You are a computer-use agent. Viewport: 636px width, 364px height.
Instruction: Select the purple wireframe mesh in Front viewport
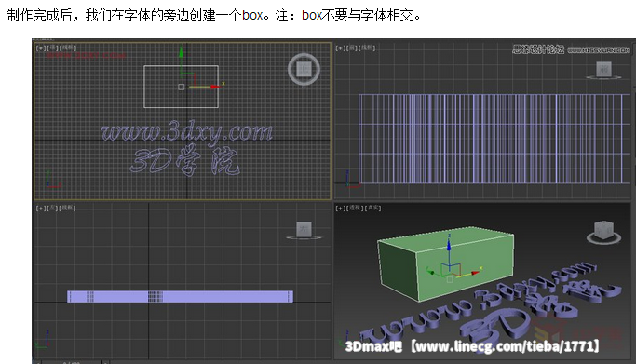(494, 139)
